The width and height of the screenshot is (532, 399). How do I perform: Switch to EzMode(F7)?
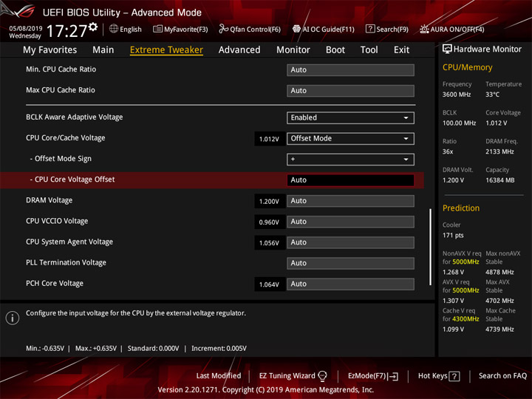click(x=367, y=376)
